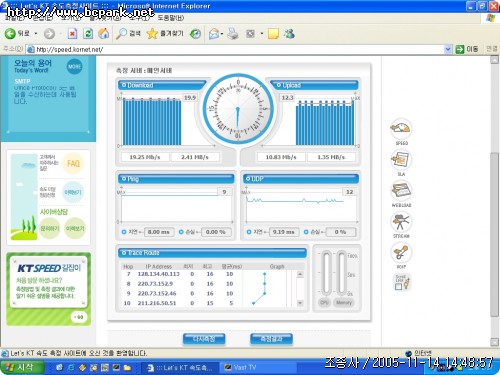The width and height of the screenshot is (500, 375).
Task: Click the speed dial gauge
Action: click(x=238, y=109)
